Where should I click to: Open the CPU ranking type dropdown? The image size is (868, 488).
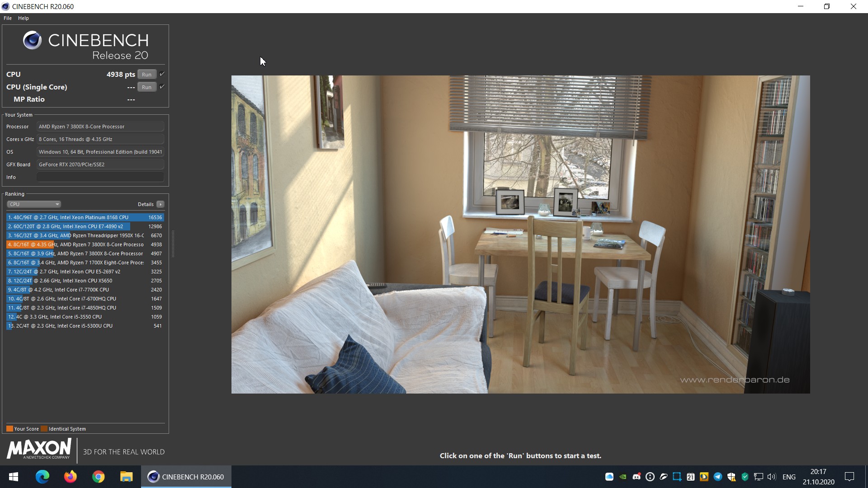click(x=34, y=204)
